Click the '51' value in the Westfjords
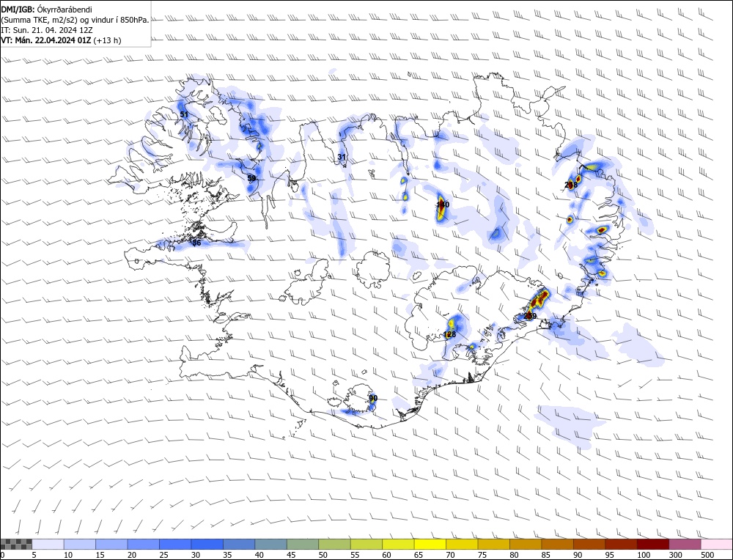This screenshot has width=733, height=560. click(x=184, y=114)
